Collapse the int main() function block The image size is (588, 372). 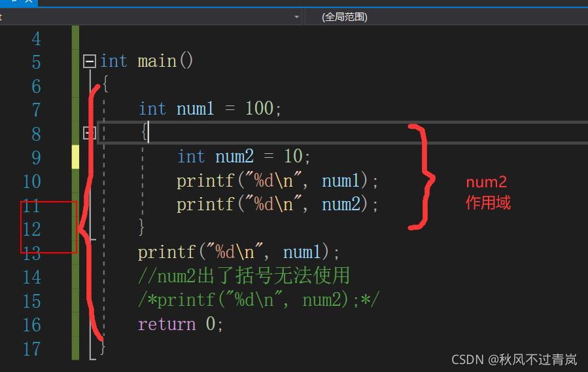(89, 61)
